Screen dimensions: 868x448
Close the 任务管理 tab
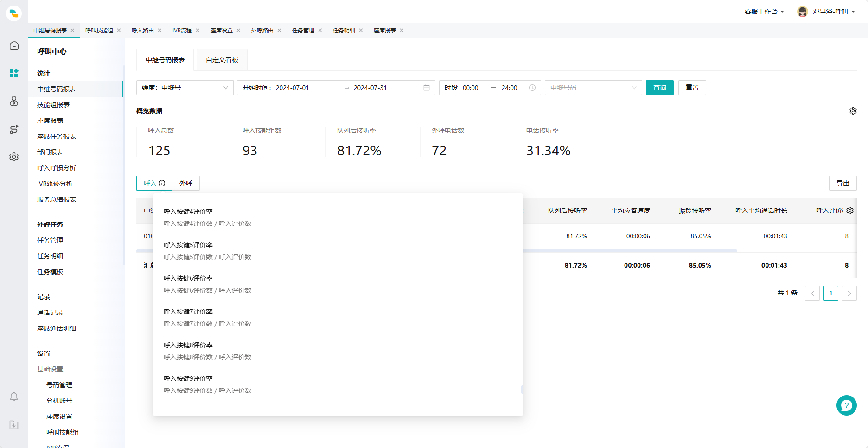click(320, 30)
